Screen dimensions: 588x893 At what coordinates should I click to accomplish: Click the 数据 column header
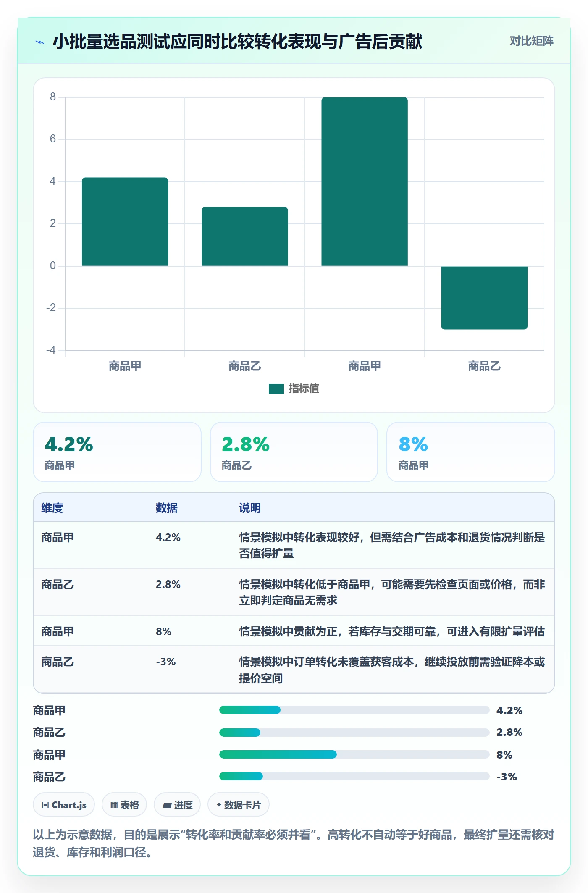coord(167,508)
